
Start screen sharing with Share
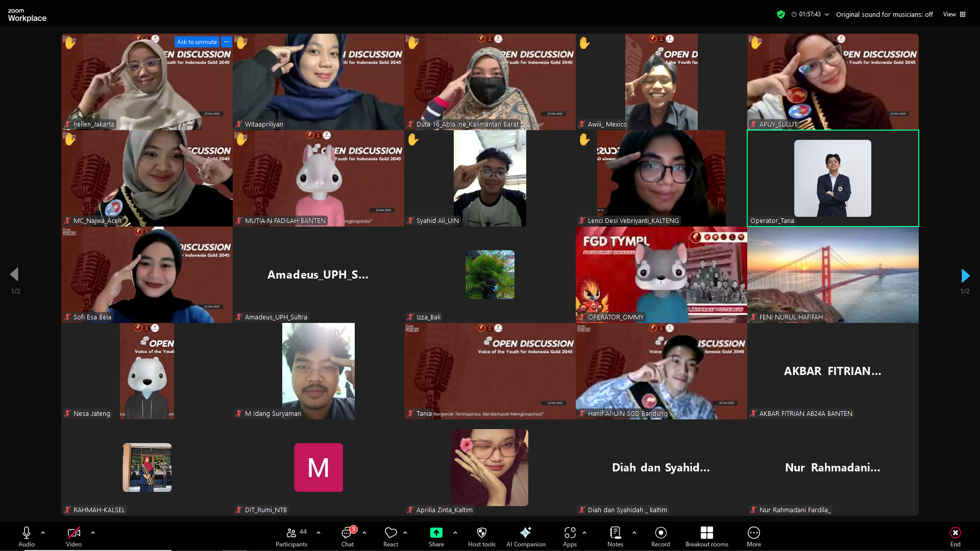click(436, 533)
